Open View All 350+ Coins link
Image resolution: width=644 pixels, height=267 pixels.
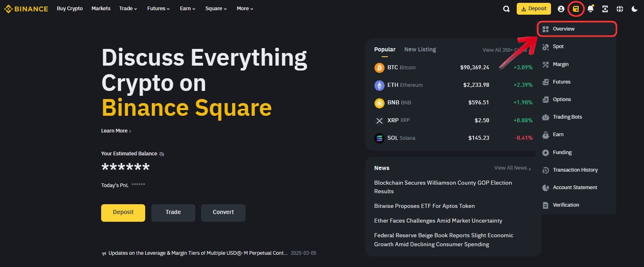tap(507, 50)
